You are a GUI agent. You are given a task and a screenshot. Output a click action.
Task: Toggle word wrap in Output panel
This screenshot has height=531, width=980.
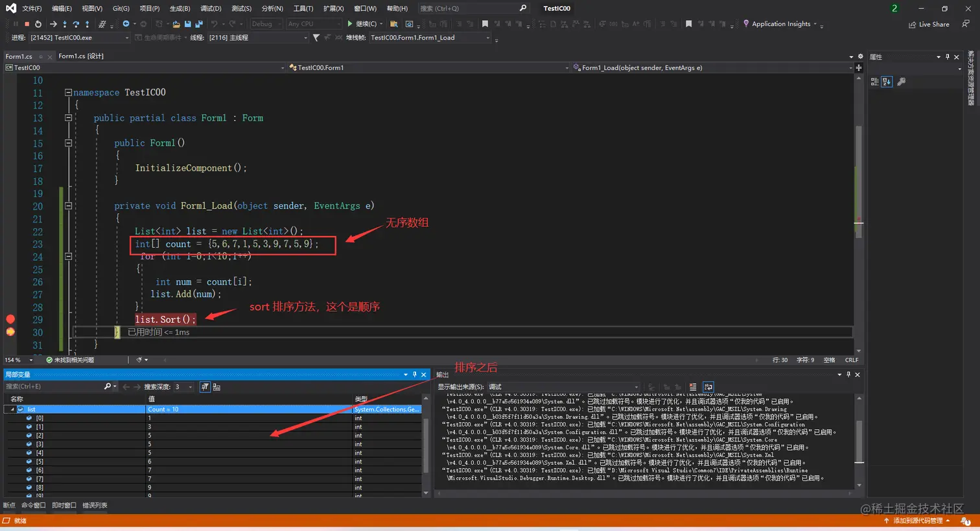708,387
